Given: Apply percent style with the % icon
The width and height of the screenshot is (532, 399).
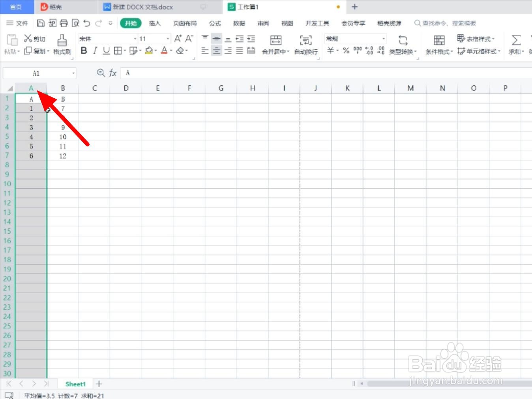Looking at the screenshot, I should coord(346,50).
